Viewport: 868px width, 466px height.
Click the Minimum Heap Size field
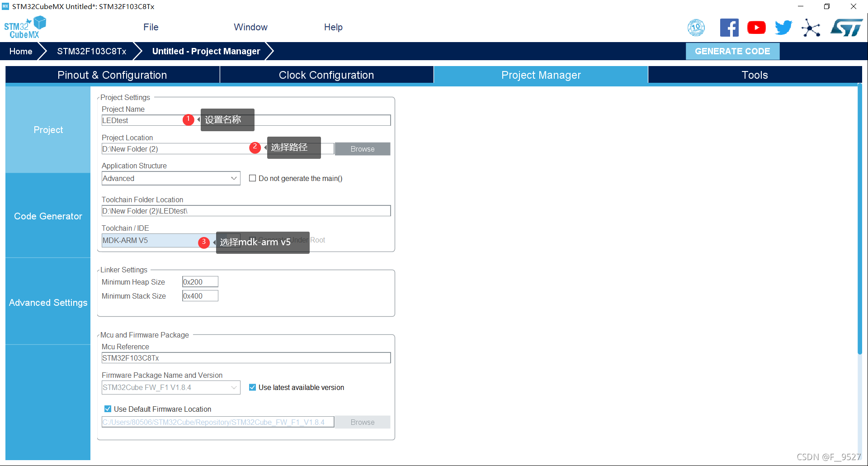pos(200,282)
